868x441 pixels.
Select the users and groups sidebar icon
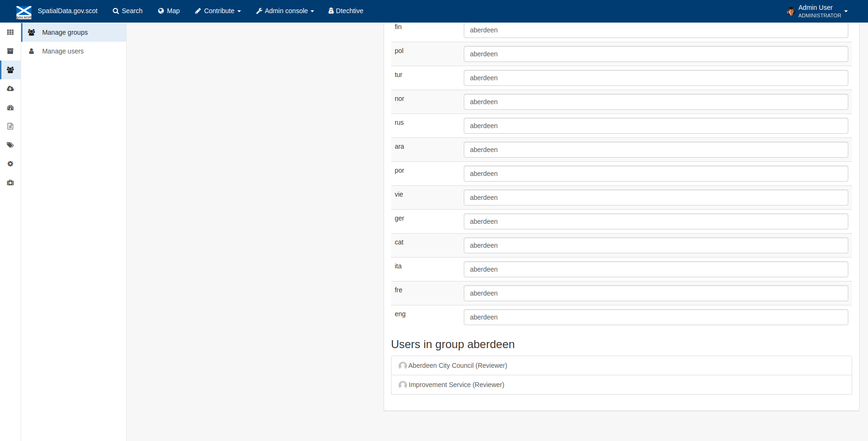click(10, 70)
